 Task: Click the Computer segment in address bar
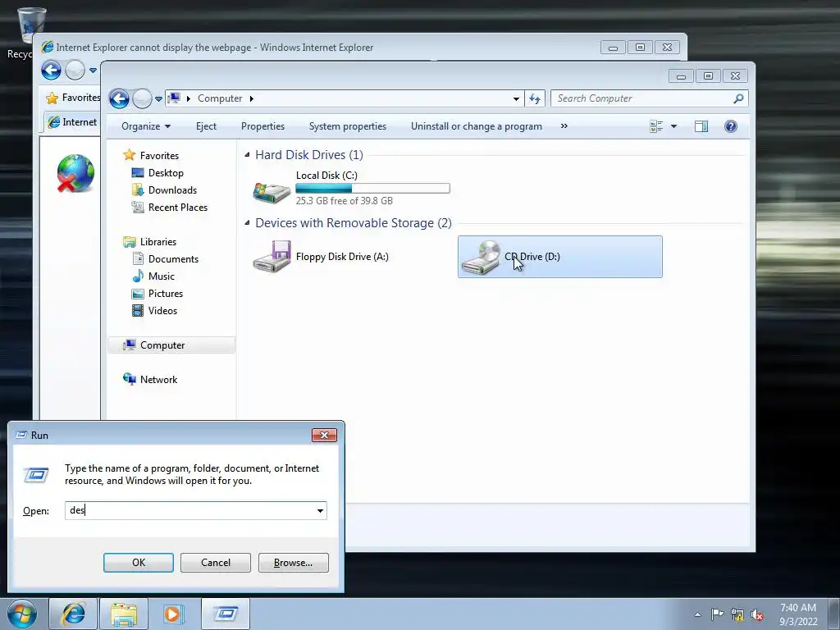(220, 98)
